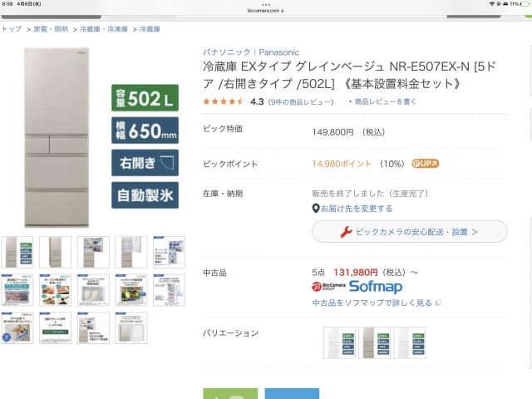Image resolution: width=532 pixels, height=399 pixels.
Task: Select the second gallery thumbnail in top row
Action: tap(55, 251)
